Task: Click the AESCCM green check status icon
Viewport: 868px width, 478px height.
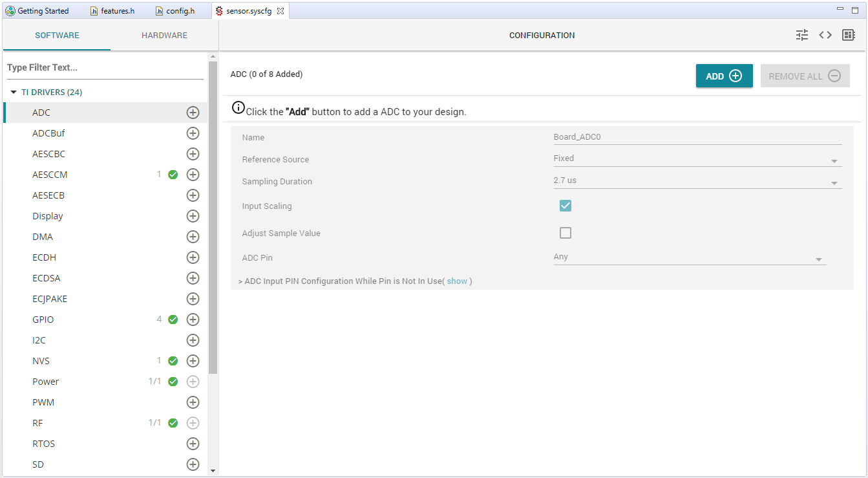Action: (x=173, y=175)
